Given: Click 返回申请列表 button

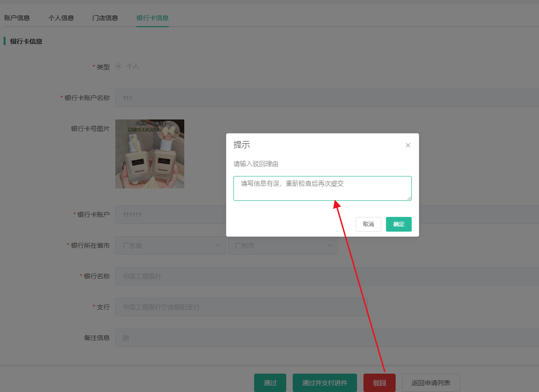Looking at the screenshot, I should tap(431, 383).
